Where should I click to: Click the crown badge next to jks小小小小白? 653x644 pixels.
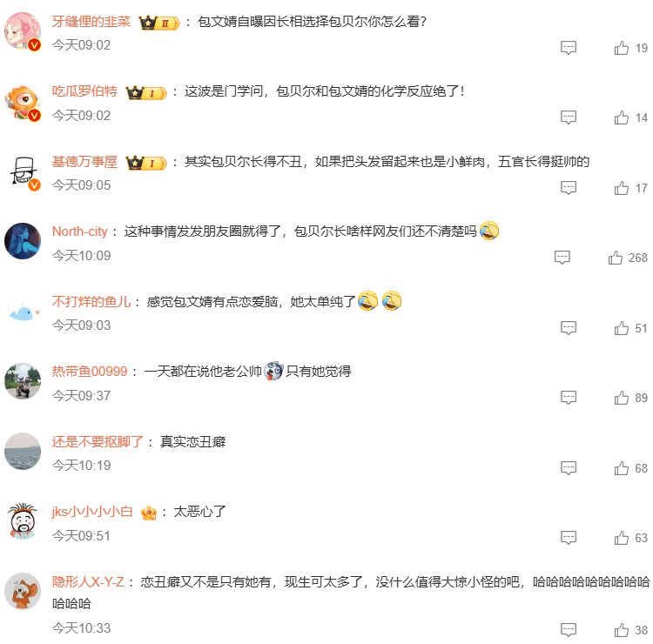coord(149,513)
